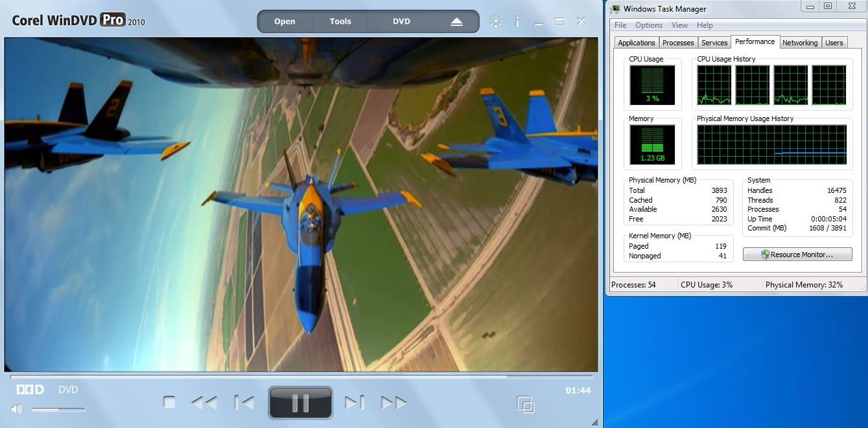Viewport: 868px width, 428px height.
Task: Click the Total physical memory value 3893
Action: pos(719,190)
